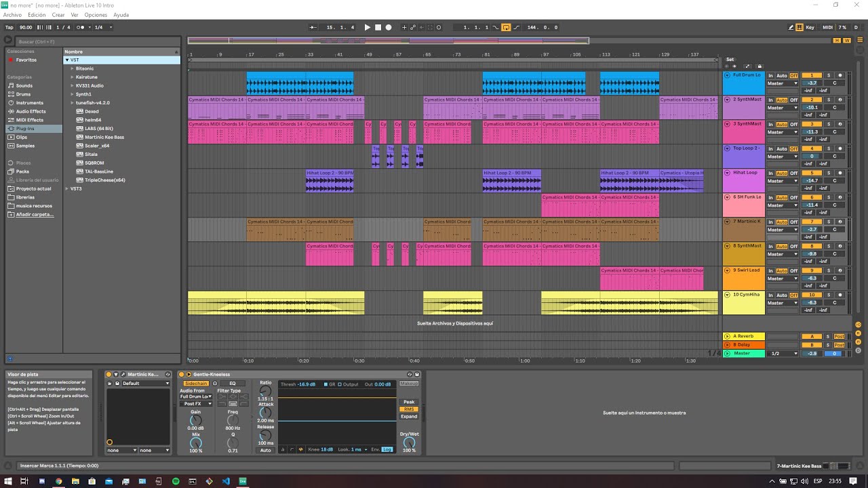Open the Ver menu

[75, 15]
